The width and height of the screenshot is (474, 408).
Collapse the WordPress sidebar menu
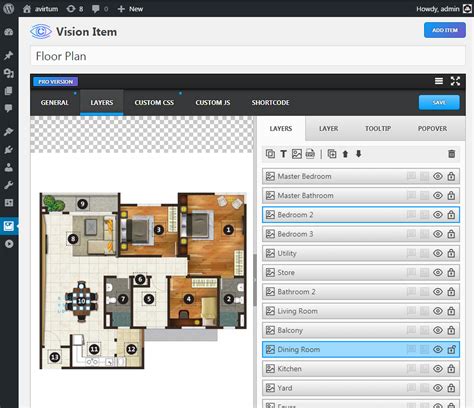pyautogui.click(x=9, y=244)
